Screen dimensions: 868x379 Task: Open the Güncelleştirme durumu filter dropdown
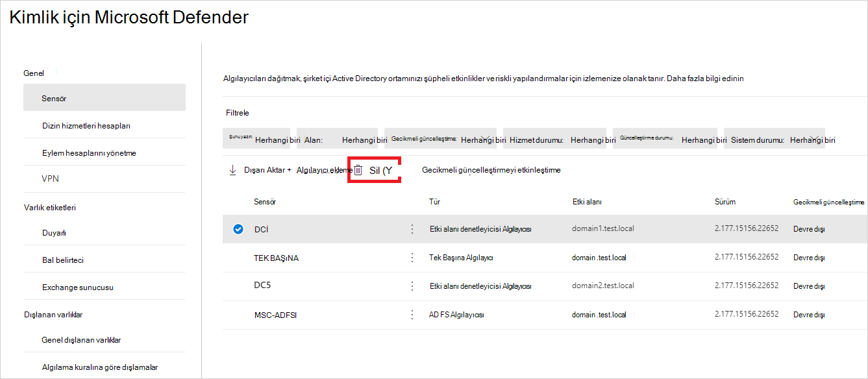click(x=665, y=140)
